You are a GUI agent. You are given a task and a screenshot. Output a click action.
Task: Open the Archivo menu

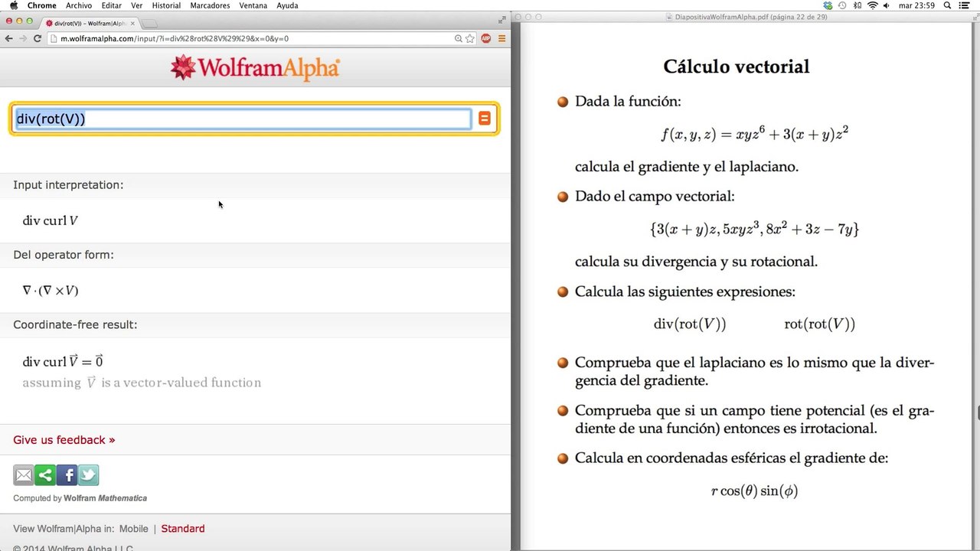[x=79, y=5]
